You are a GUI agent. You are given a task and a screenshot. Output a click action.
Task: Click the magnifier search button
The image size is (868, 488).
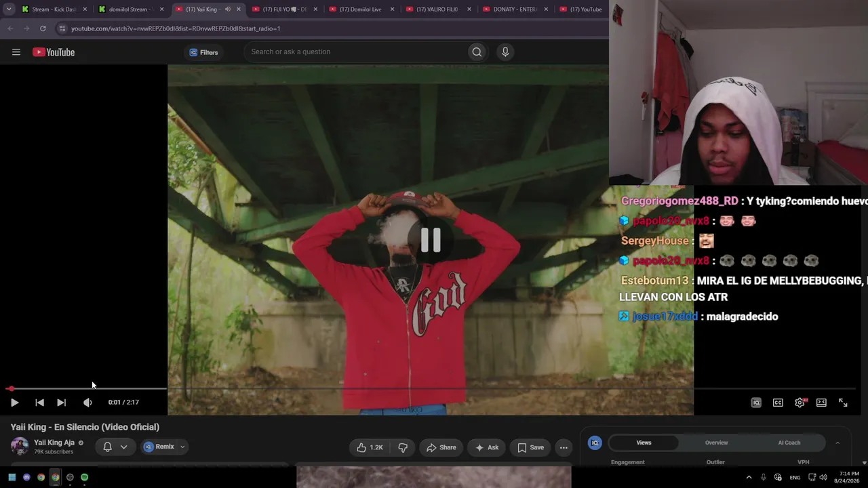click(477, 52)
